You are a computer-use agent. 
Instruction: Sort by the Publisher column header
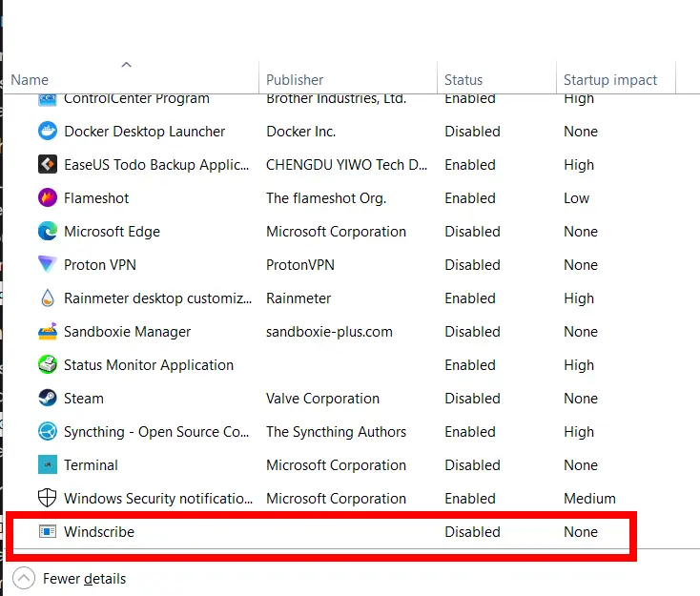295,80
